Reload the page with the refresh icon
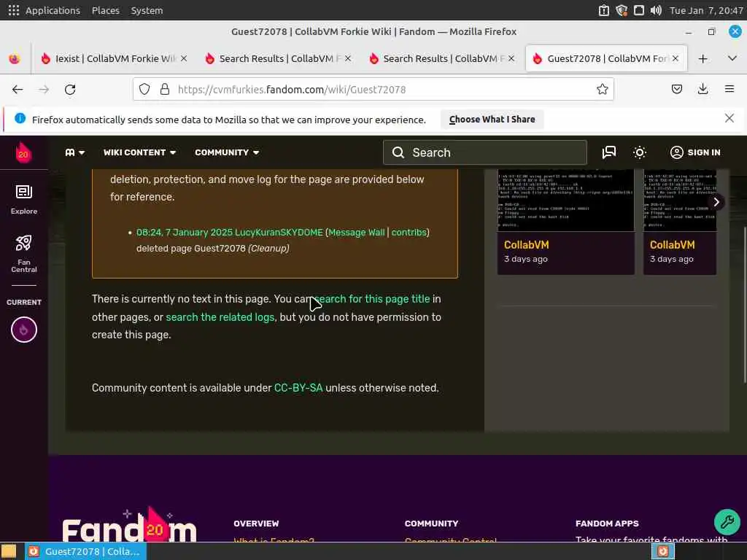The width and height of the screenshot is (747, 560). pyautogui.click(x=70, y=90)
